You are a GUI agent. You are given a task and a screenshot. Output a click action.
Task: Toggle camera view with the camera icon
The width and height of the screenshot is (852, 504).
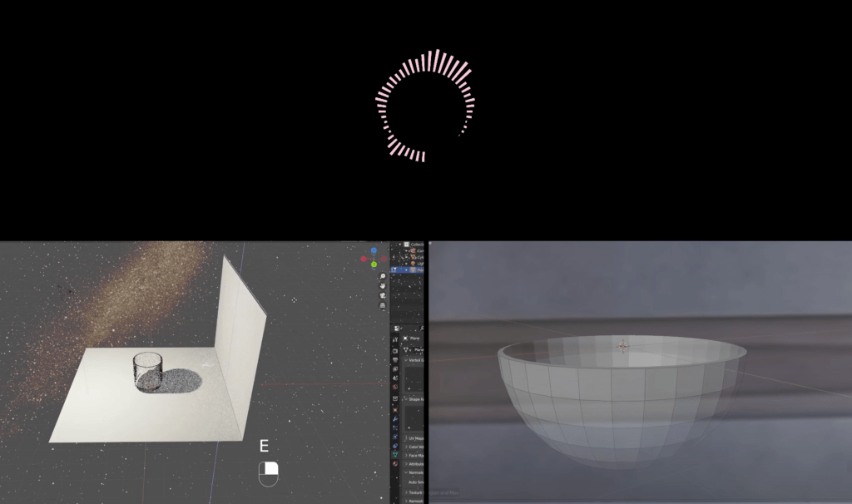(x=383, y=296)
